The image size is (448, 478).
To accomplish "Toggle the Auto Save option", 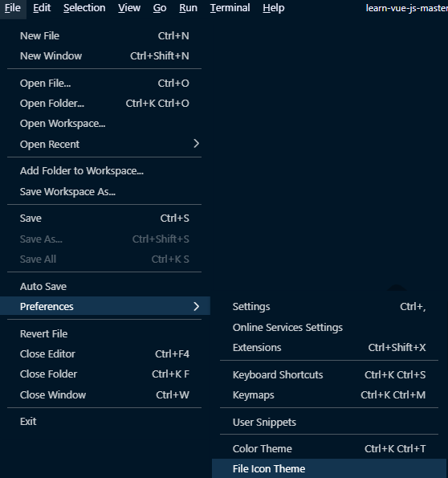I will coord(104,287).
